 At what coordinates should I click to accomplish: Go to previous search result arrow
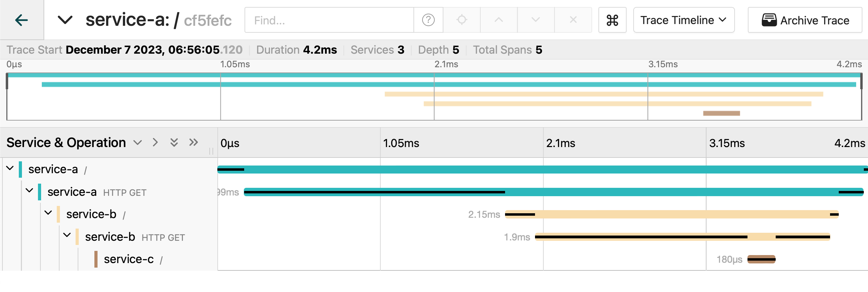(x=498, y=20)
